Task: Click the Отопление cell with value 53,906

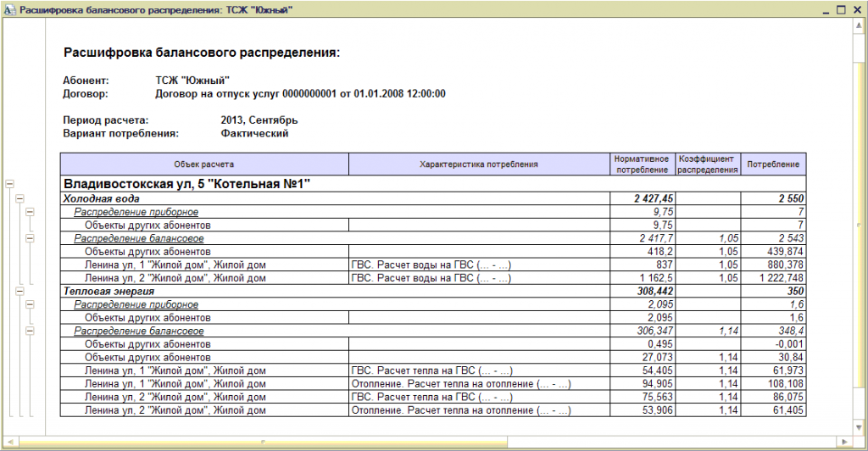Action: click(479, 410)
